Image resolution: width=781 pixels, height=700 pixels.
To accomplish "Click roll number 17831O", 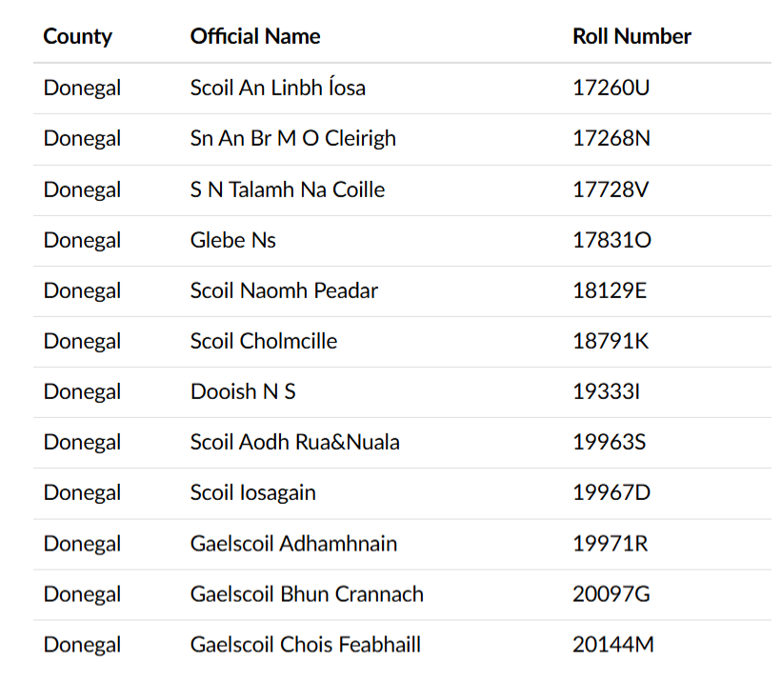I will click(x=611, y=240).
